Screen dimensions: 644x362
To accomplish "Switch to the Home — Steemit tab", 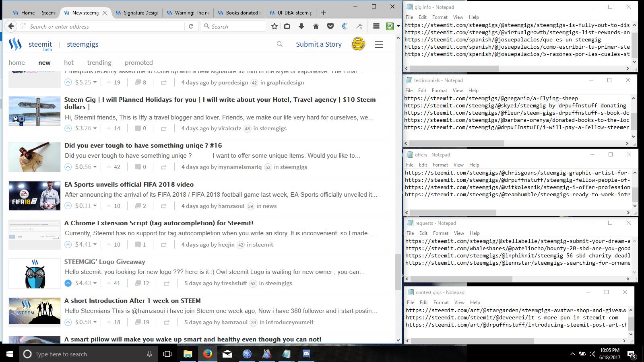I will click(34, 13).
